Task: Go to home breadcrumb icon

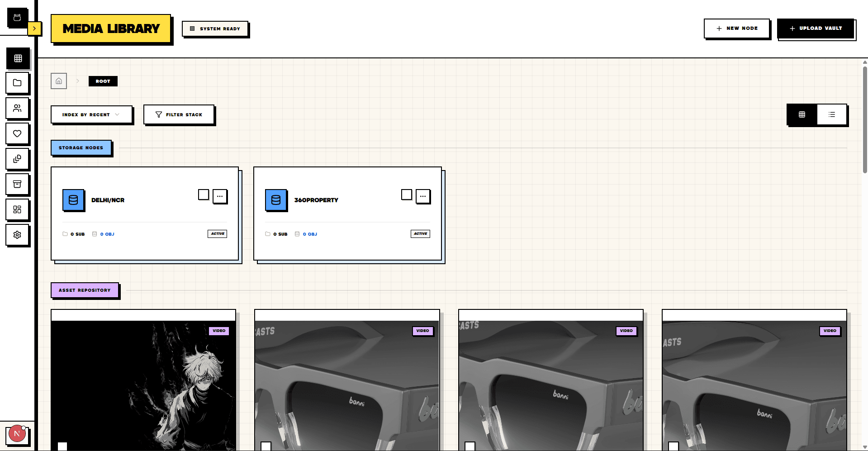Action: tap(59, 81)
